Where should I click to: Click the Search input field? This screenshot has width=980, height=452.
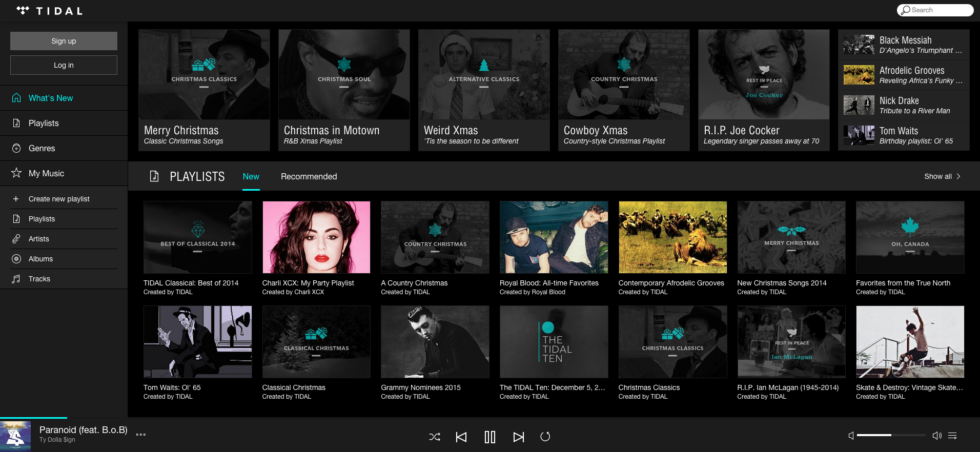[935, 10]
